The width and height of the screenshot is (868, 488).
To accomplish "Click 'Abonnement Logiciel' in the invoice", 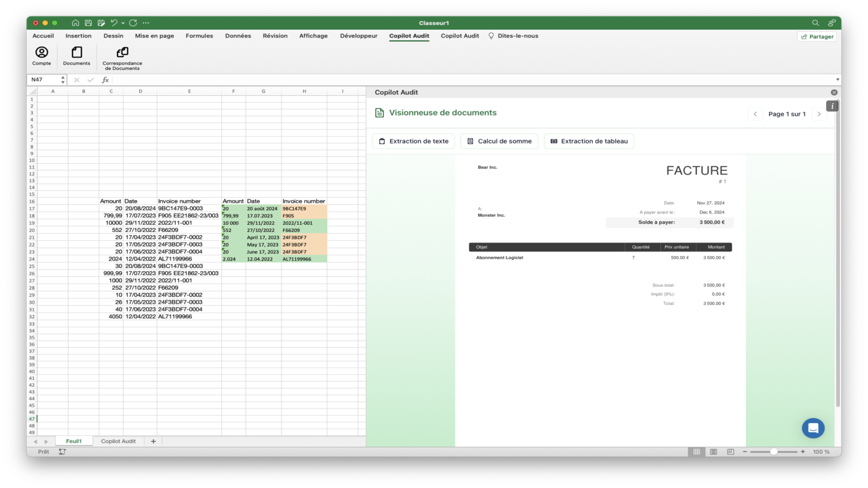I will pos(499,258).
